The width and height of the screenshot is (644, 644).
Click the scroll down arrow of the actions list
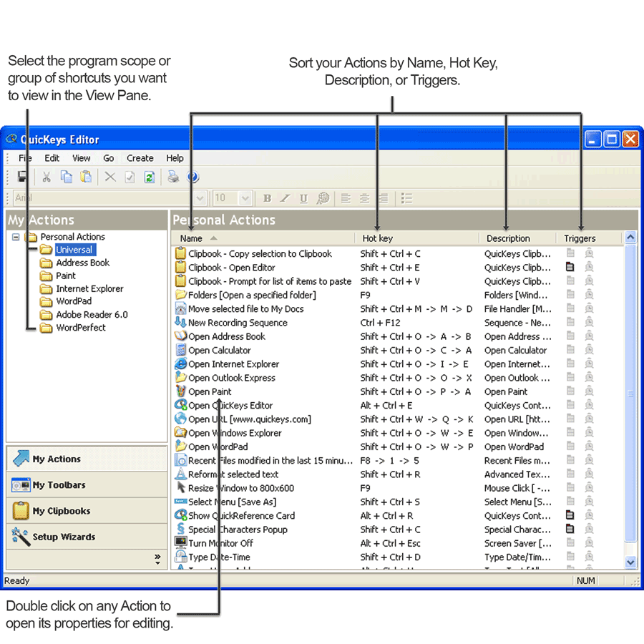[630, 562]
